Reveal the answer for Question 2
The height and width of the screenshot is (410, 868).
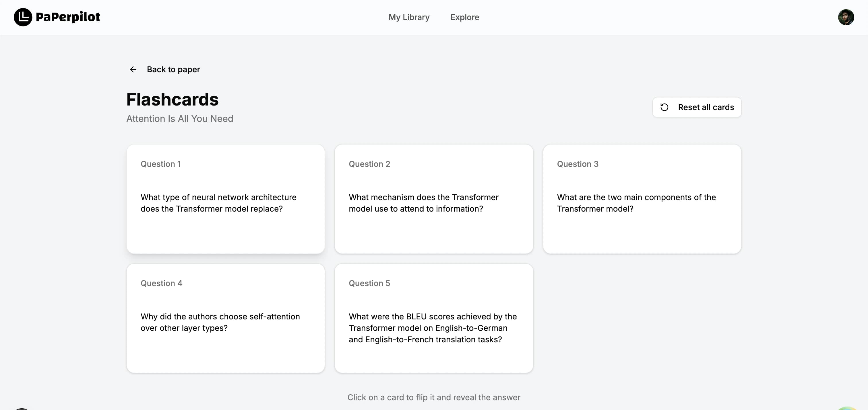click(x=434, y=199)
